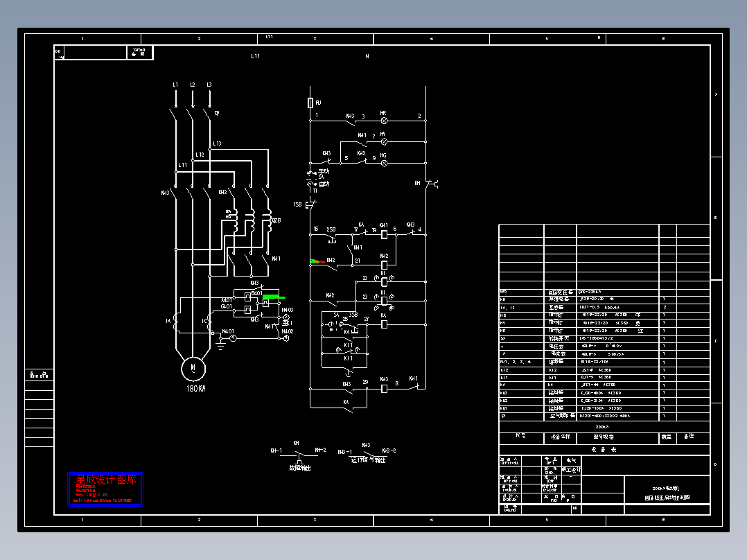Click the HY indicator lamp symbol
This screenshot has height=560, width=747.
pyautogui.click(x=384, y=141)
